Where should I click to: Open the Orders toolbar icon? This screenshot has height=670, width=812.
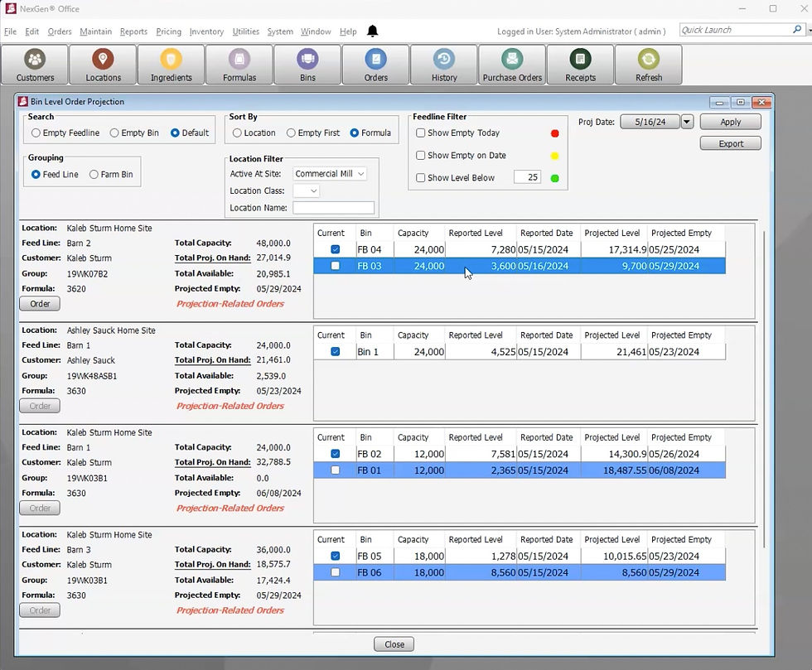pos(376,65)
